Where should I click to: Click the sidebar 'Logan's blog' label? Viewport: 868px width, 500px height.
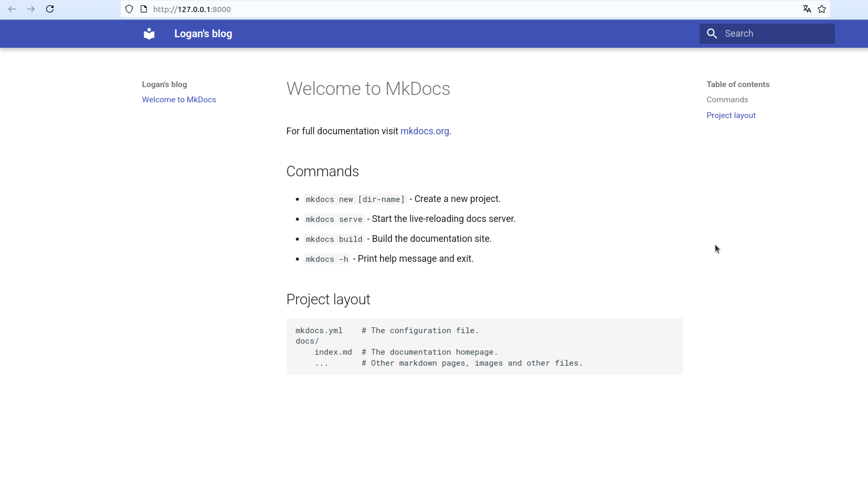[x=164, y=84]
